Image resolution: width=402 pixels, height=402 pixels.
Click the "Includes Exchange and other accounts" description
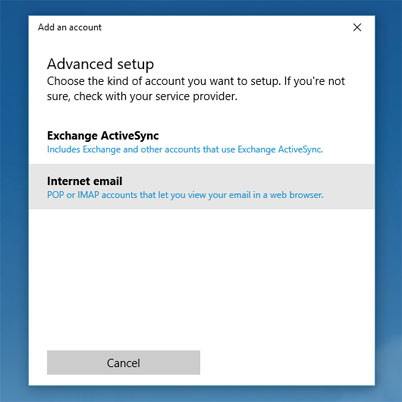click(185, 149)
